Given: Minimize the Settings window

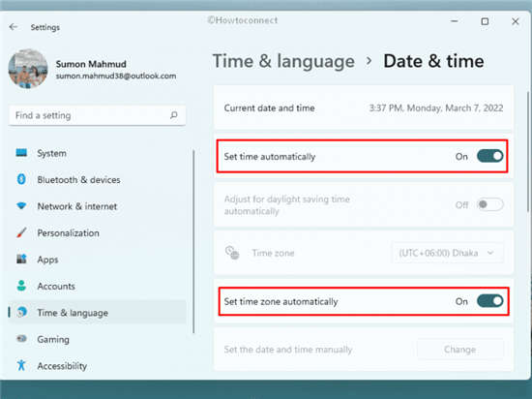Looking at the screenshot, I should 455,21.
